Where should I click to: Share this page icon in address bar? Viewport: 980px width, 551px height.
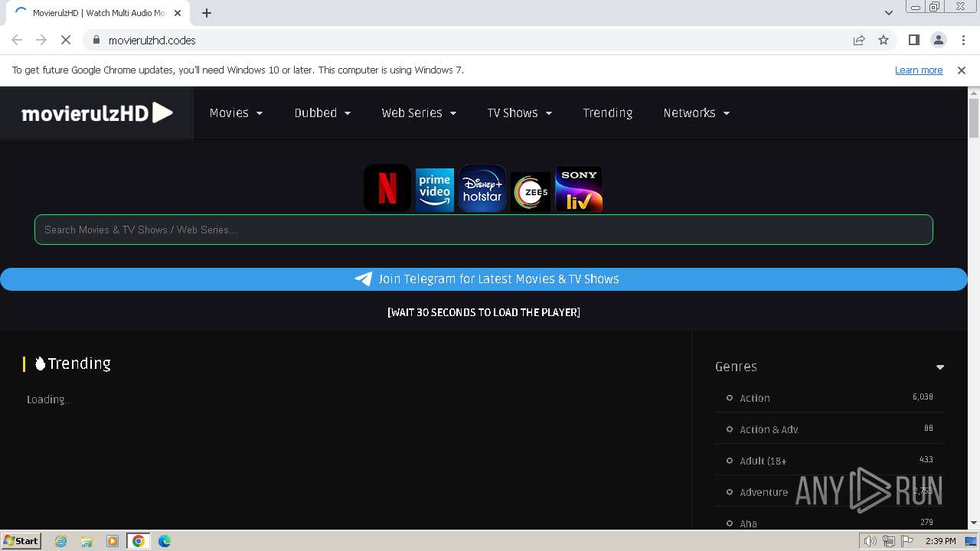pyautogui.click(x=859, y=40)
